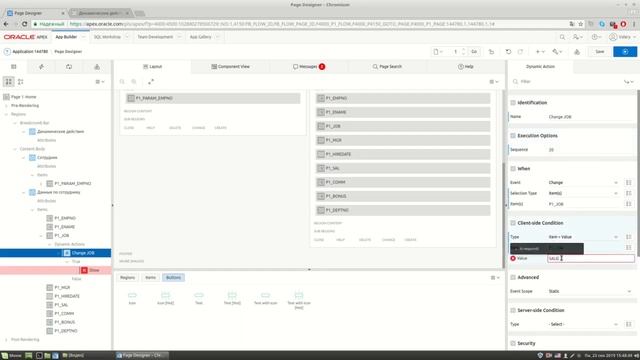Click the Item(s) list-of-values icon for P1_JOB
Screen dimensions: 640x360
pos(629,204)
